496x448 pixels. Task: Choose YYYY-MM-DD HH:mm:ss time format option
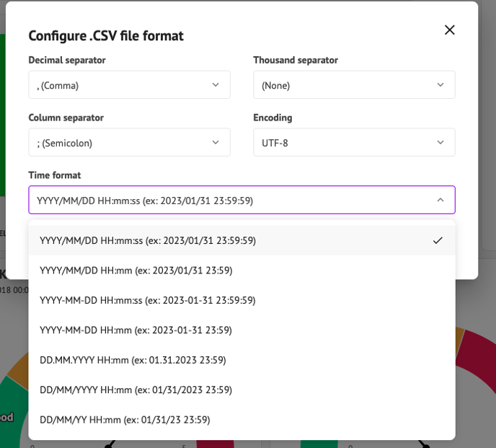coord(242,300)
